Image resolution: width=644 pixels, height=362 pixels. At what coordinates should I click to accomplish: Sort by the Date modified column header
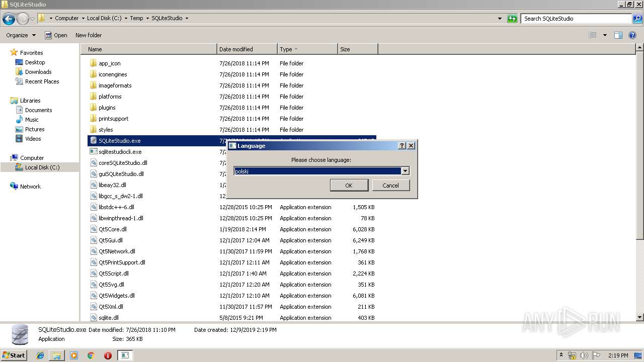(247, 49)
